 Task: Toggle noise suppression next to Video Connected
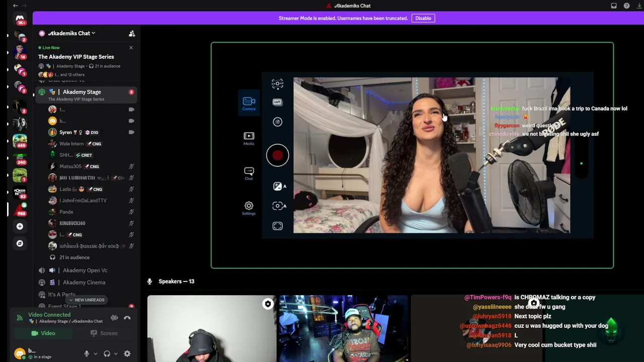point(114,318)
